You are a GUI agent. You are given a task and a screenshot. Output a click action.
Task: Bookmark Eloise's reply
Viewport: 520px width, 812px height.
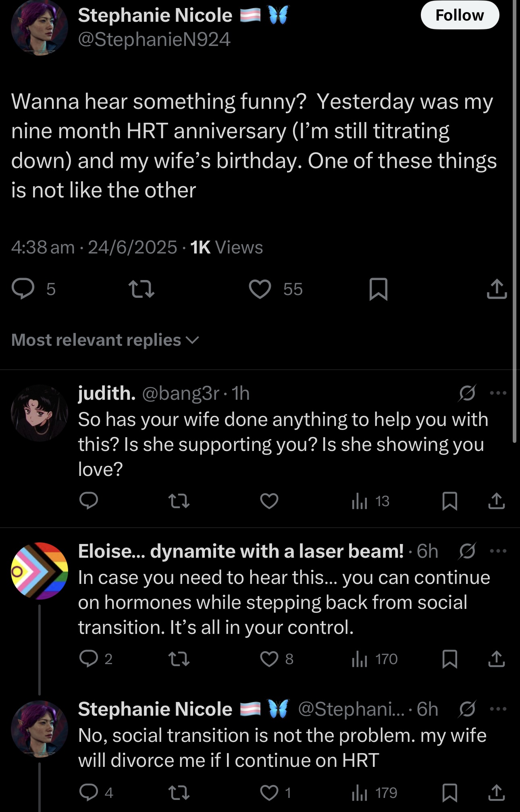[x=450, y=659]
